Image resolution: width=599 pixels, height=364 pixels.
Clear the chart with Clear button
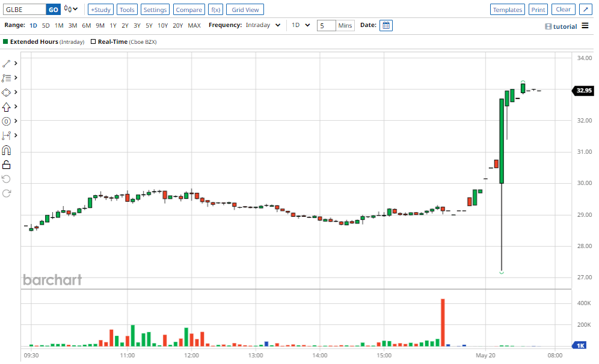(x=563, y=10)
